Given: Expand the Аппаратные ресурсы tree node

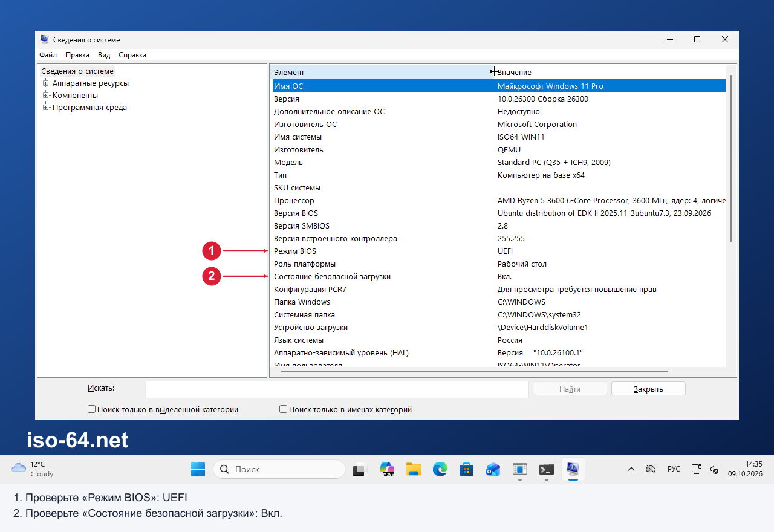Looking at the screenshot, I should [45, 83].
